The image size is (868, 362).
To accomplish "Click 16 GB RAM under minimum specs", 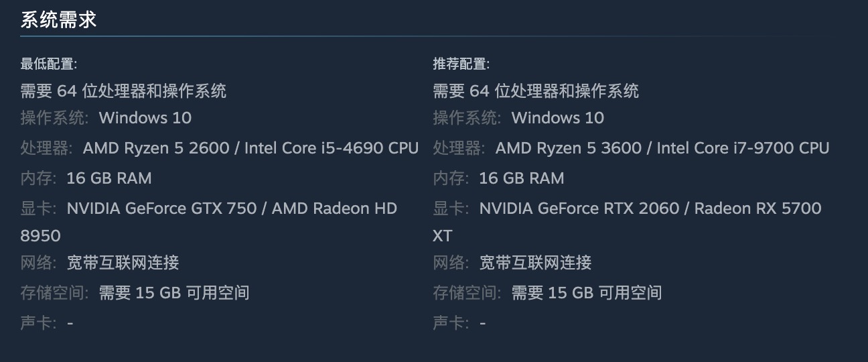I will coord(109,178).
